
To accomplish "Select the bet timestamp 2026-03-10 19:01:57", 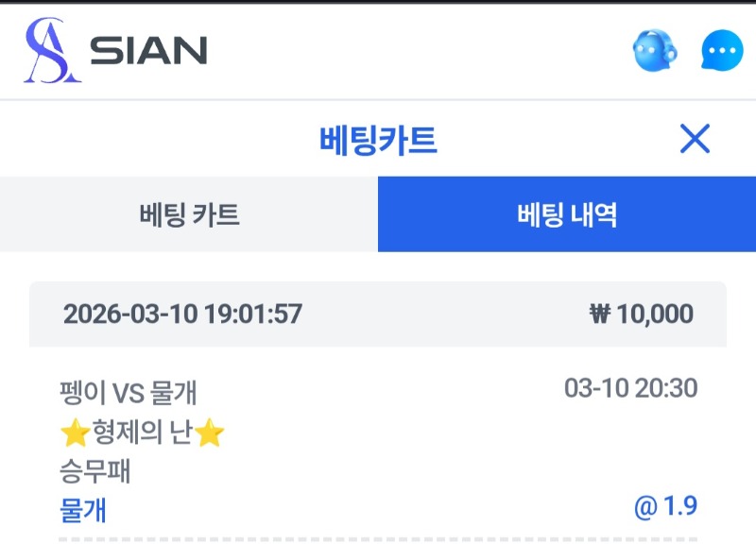I will [x=182, y=314].
